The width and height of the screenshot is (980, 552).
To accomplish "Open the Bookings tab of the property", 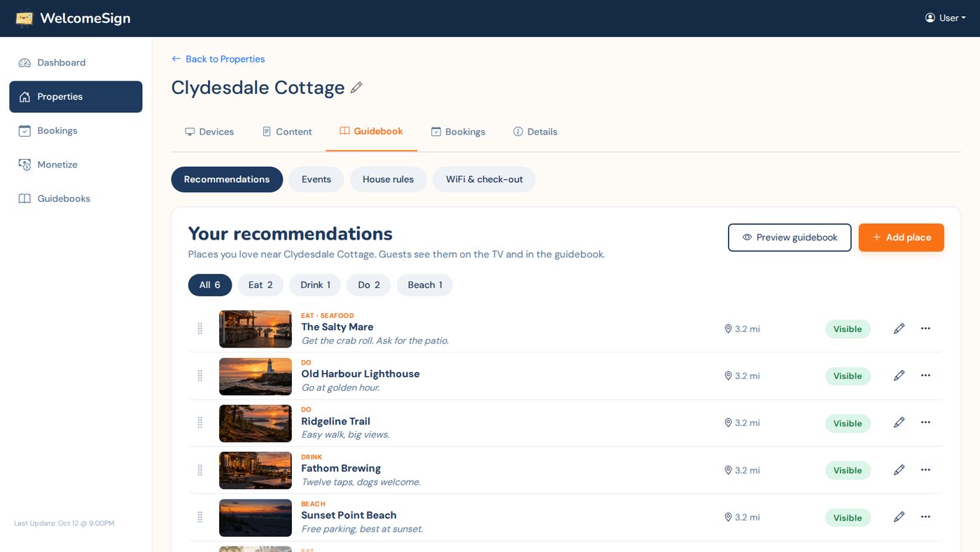I will [x=458, y=132].
